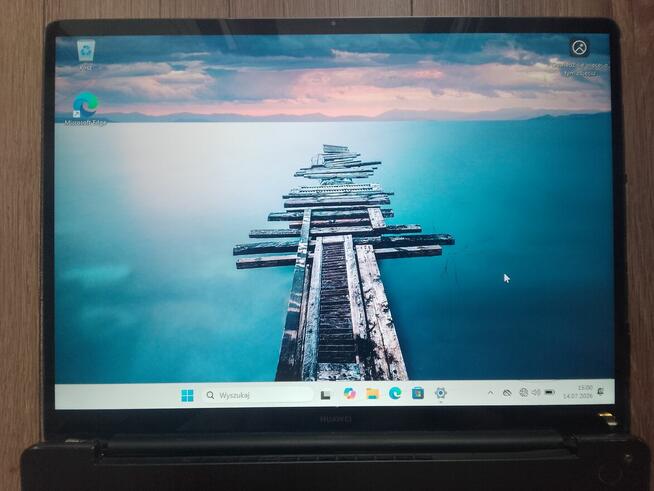Open the Recycle Bin desktop icon

pos(86,54)
